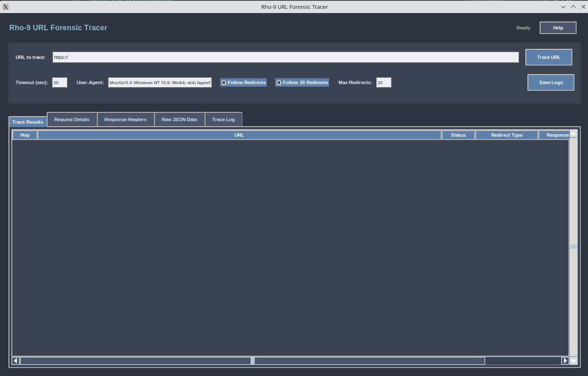
Task: View the Response Headers tab
Action: pyautogui.click(x=125, y=119)
